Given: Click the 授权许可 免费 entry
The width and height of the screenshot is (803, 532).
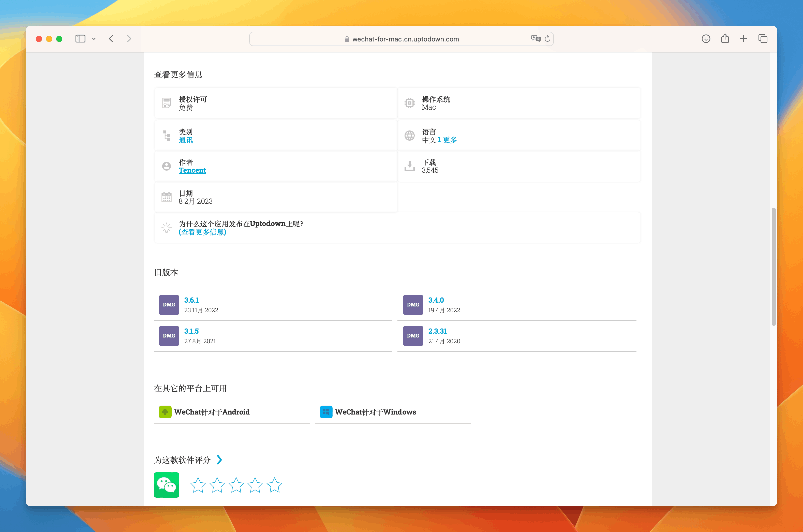Looking at the screenshot, I should click(276, 103).
